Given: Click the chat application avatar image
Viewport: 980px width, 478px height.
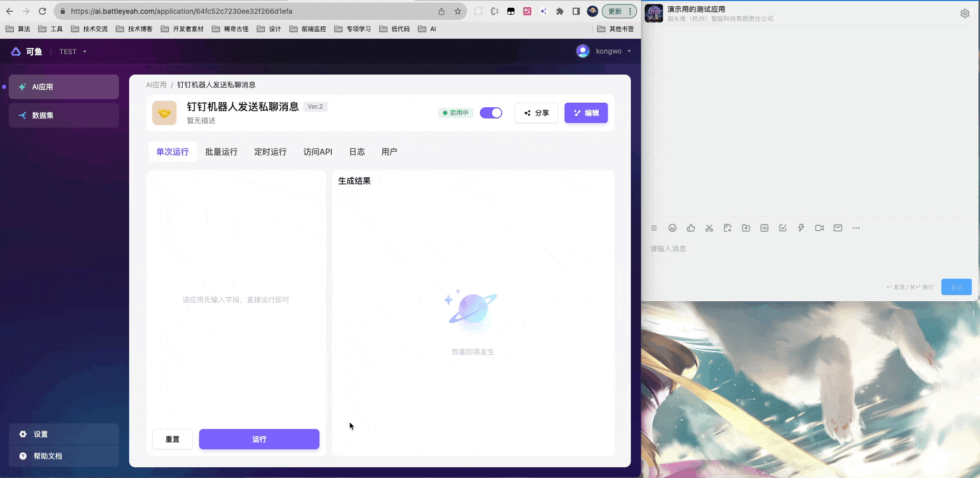Looking at the screenshot, I should (654, 13).
